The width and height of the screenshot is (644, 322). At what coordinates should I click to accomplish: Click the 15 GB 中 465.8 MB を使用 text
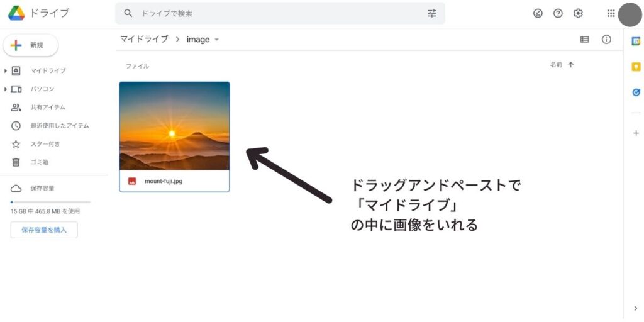45,211
